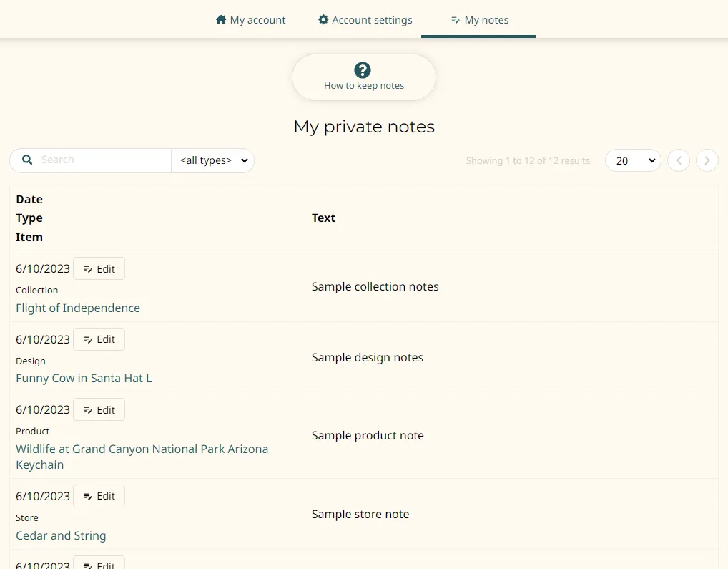Viewport: 728px width, 569px height.
Task: Open the Flight of Independence link
Action: pyautogui.click(x=78, y=308)
